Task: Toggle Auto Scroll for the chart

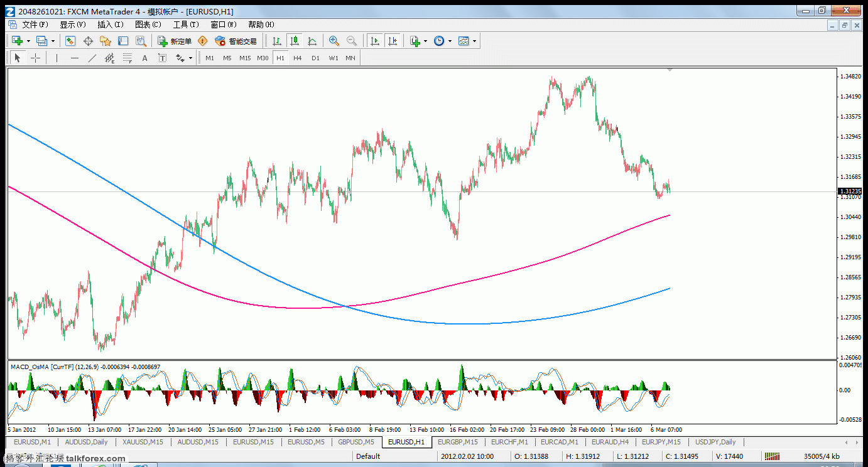Action: coord(375,41)
